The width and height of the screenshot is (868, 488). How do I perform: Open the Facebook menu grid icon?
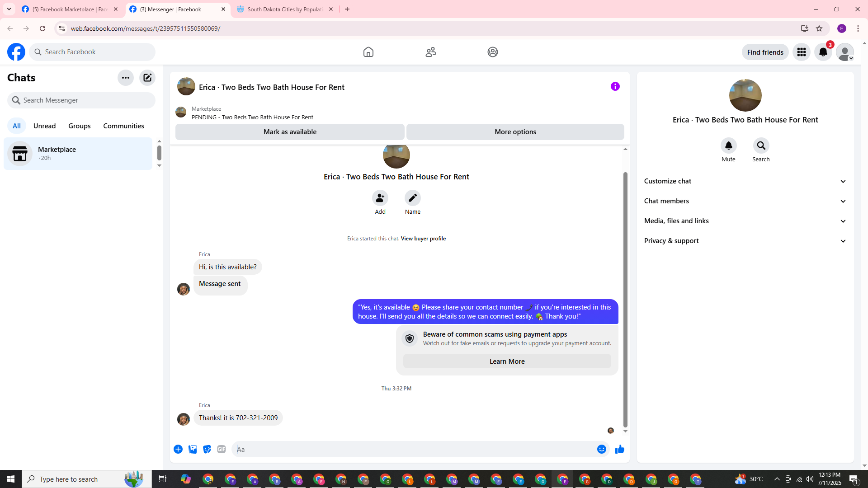click(802, 52)
